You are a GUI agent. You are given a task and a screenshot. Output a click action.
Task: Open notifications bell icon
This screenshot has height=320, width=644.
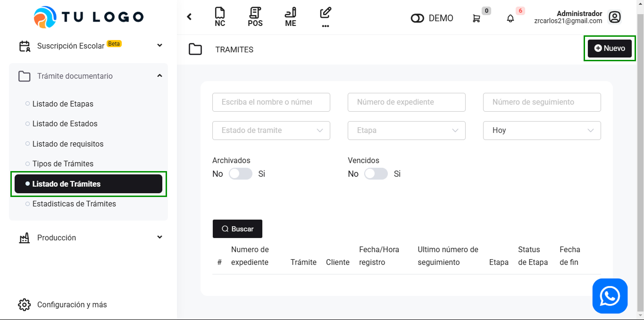[x=510, y=18]
